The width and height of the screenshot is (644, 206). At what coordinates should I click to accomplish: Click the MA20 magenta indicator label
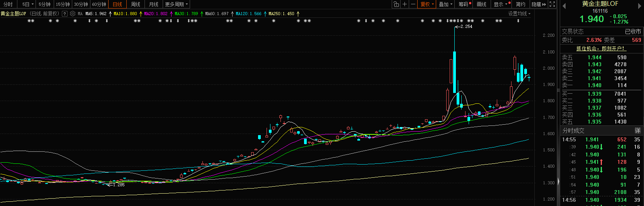tap(156, 14)
